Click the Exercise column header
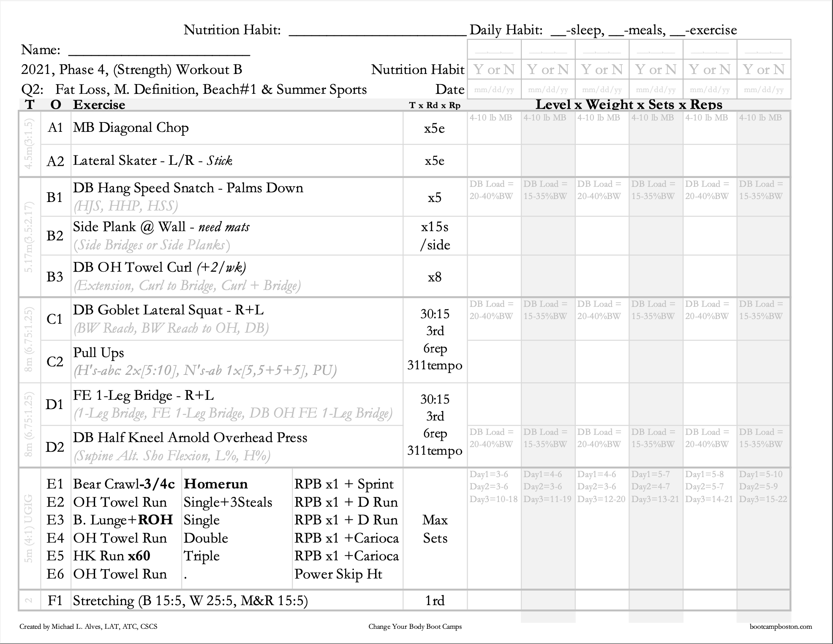 [x=99, y=105]
